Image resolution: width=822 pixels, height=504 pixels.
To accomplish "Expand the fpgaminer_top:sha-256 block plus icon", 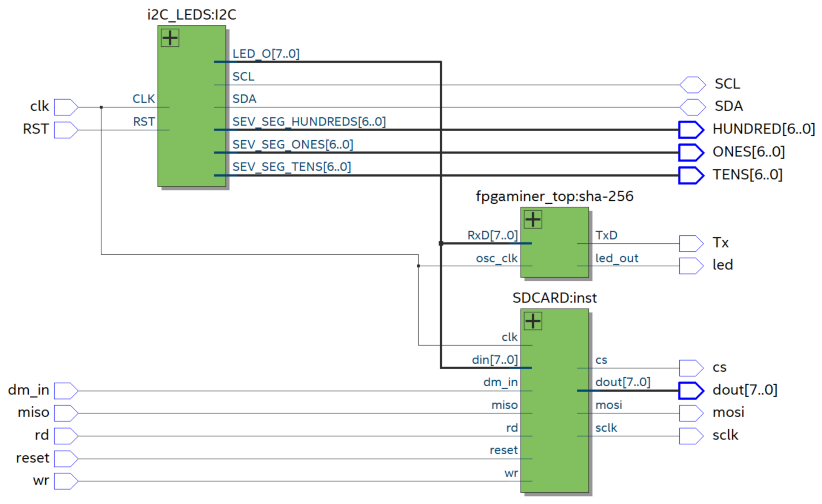I will [533, 219].
